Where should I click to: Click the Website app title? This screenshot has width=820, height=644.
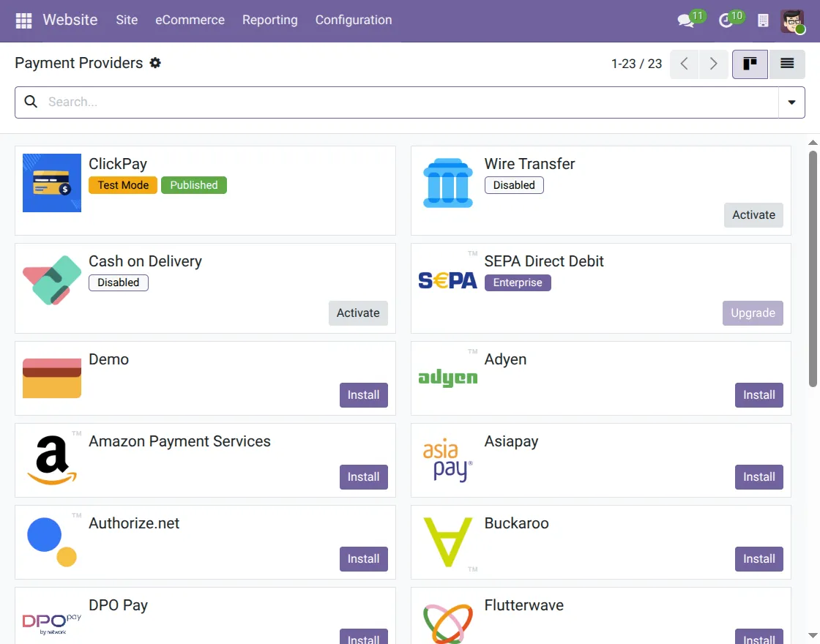click(70, 20)
